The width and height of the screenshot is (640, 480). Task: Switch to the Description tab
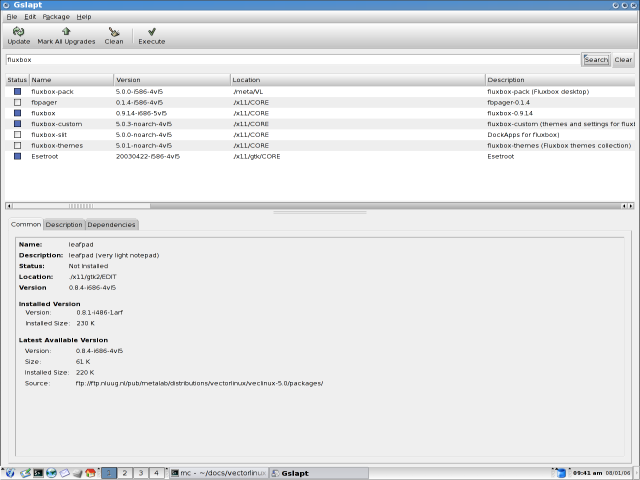point(64,225)
